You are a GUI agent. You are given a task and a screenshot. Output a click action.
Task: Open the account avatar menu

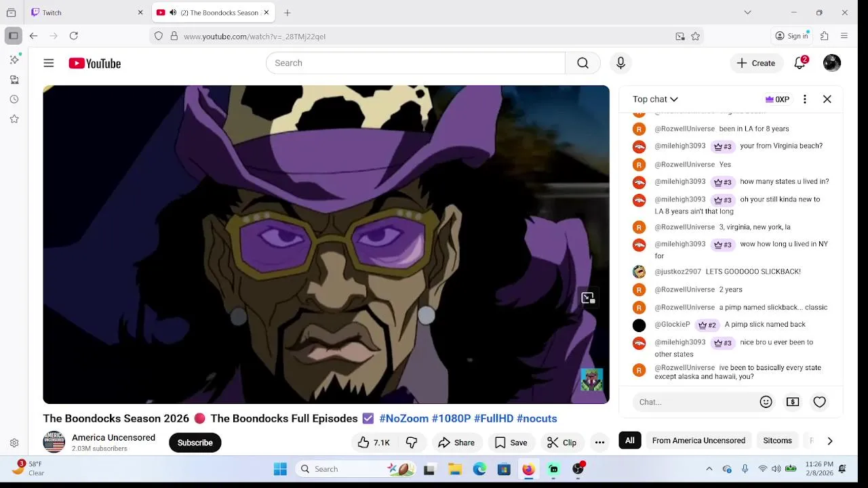click(832, 63)
